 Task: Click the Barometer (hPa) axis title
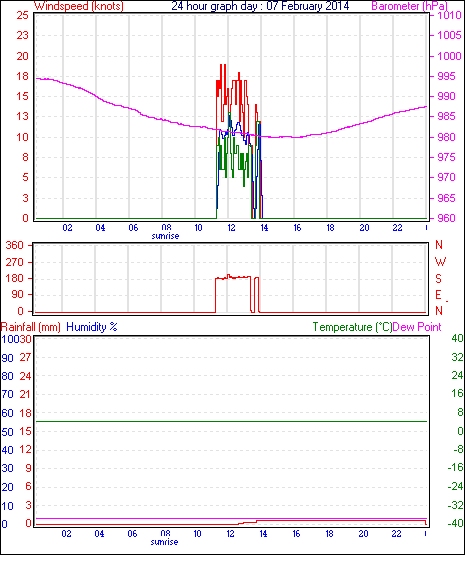pyautogui.click(x=410, y=6)
